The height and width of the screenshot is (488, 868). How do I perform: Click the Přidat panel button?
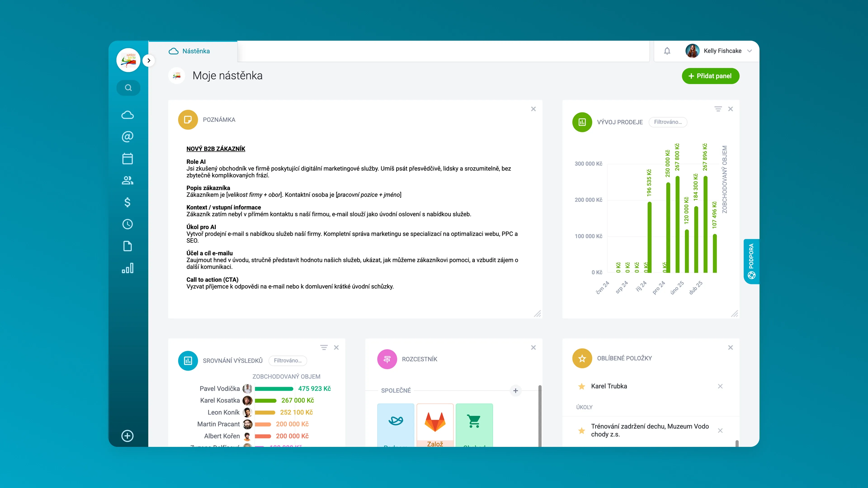(x=711, y=76)
